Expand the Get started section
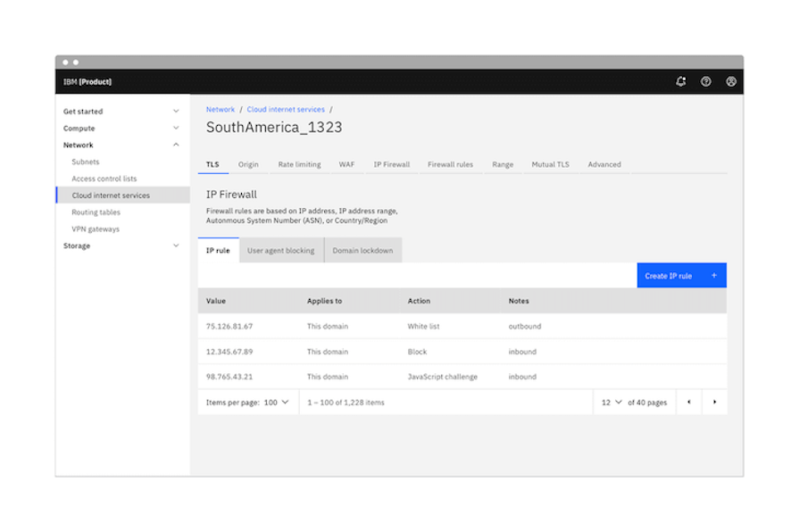Viewport: 799px width, 532px height. click(122, 112)
